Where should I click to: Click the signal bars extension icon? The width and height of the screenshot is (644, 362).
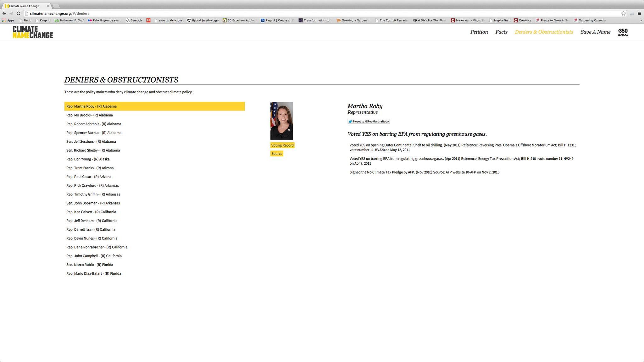point(632,14)
